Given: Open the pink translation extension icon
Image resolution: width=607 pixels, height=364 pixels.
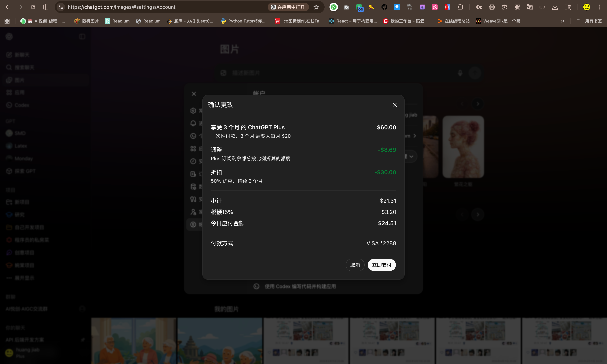Looking at the screenshot, I should click(435, 7).
